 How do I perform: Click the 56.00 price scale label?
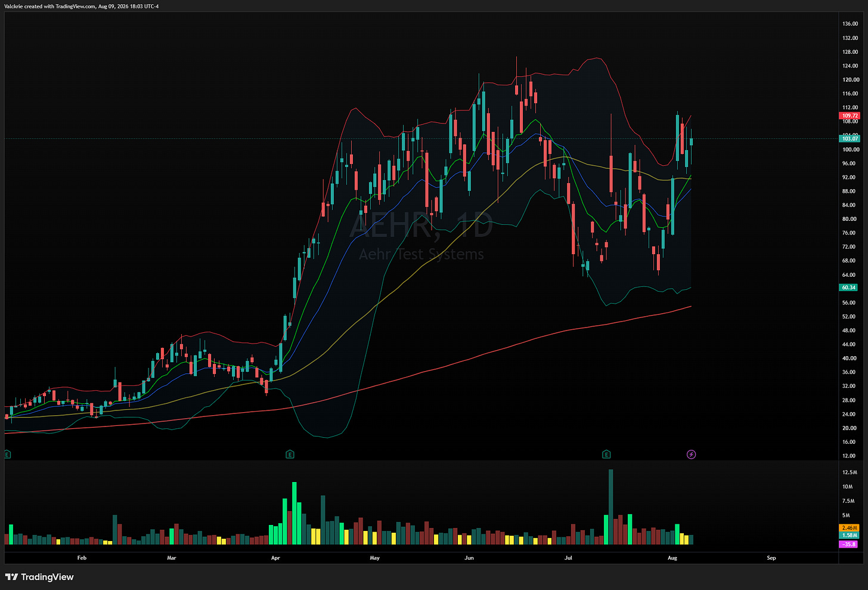[849, 303]
